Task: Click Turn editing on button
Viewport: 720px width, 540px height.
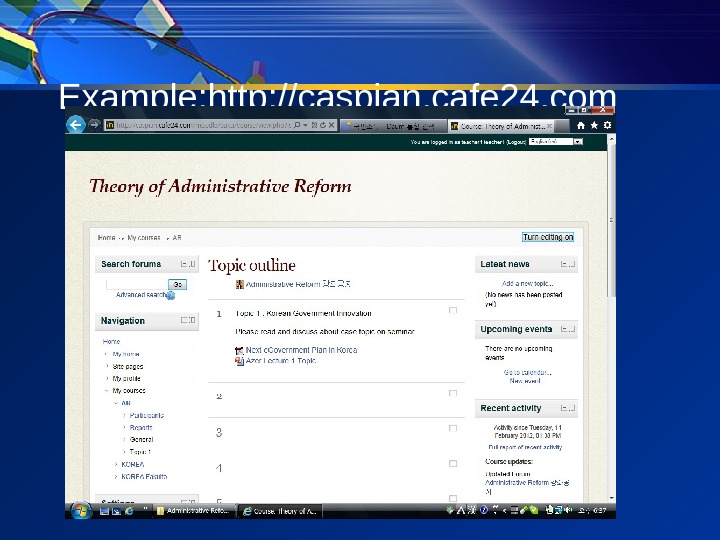Action: tap(548, 237)
